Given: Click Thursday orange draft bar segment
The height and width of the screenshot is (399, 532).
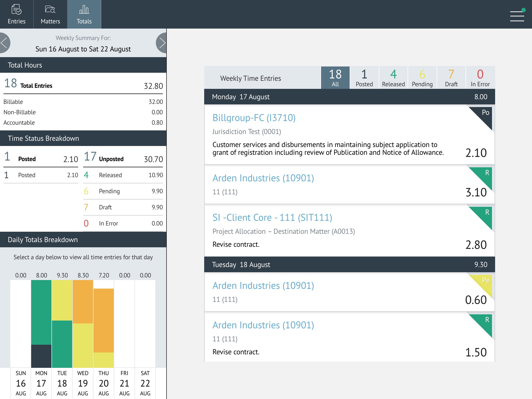Looking at the screenshot, I should click(x=104, y=320).
